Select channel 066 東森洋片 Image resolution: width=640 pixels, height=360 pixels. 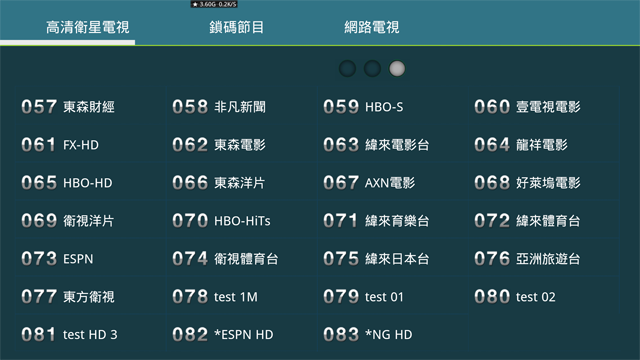[x=242, y=182]
